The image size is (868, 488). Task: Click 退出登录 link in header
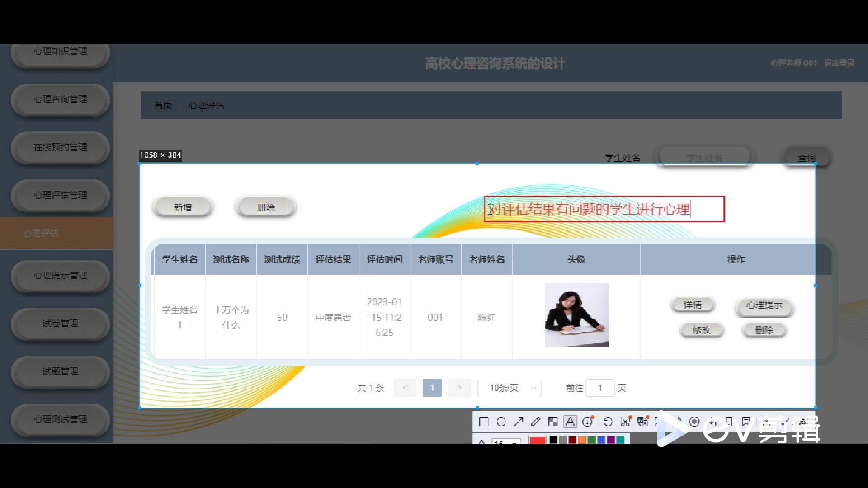839,63
